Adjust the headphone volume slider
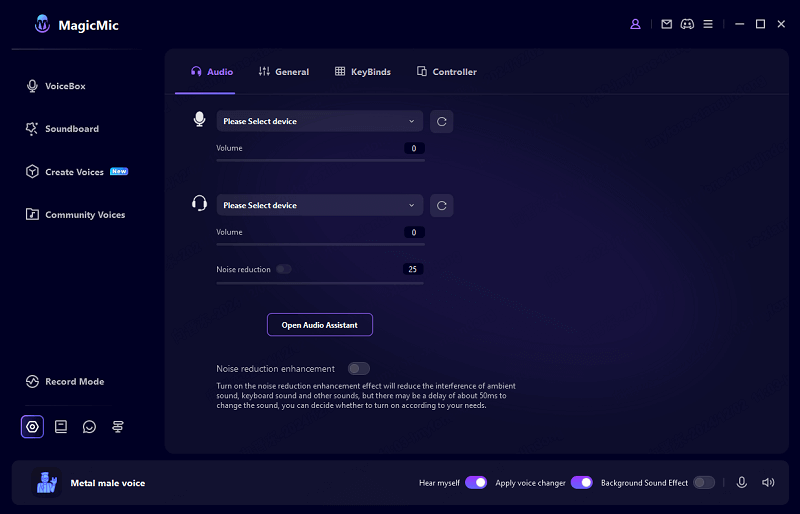The height and width of the screenshot is (514, 800). point(320,244)
